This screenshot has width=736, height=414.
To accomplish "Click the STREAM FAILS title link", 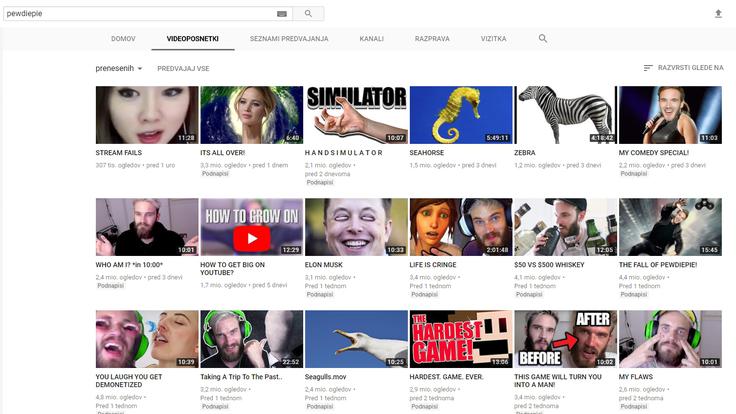I will [119, 153].
